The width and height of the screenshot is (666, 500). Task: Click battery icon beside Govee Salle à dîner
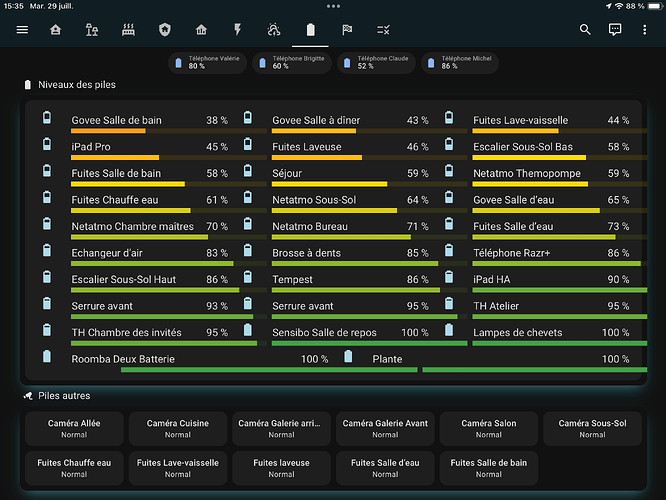coord(248,117)
